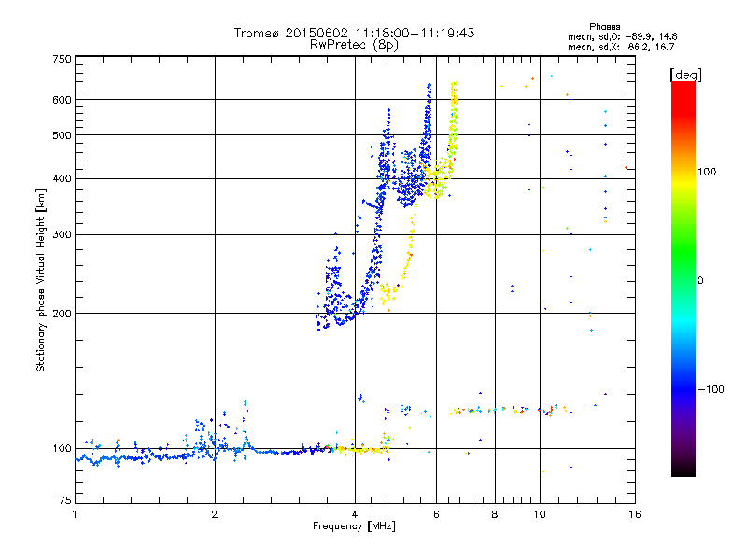This screenshot has width=747, height=560.
Task: Select the "RwPretec (8p)" subtitle text
Action: 354,45
